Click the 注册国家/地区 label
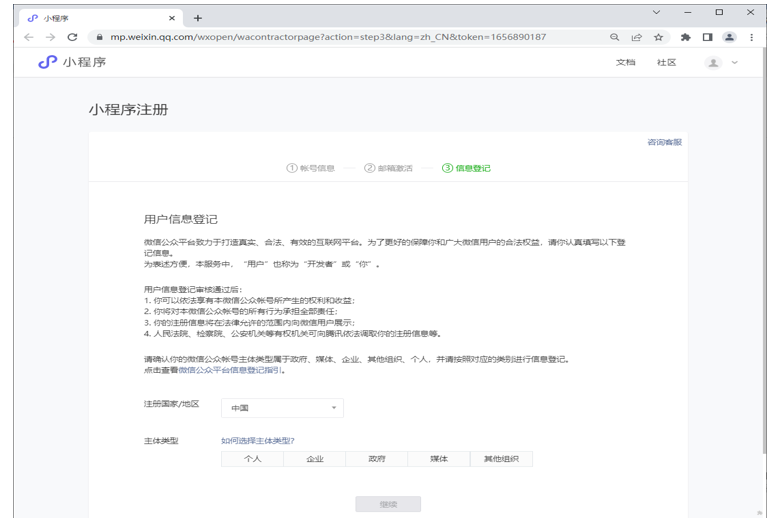This screenshot has width=782, height=526. point(172,404)
